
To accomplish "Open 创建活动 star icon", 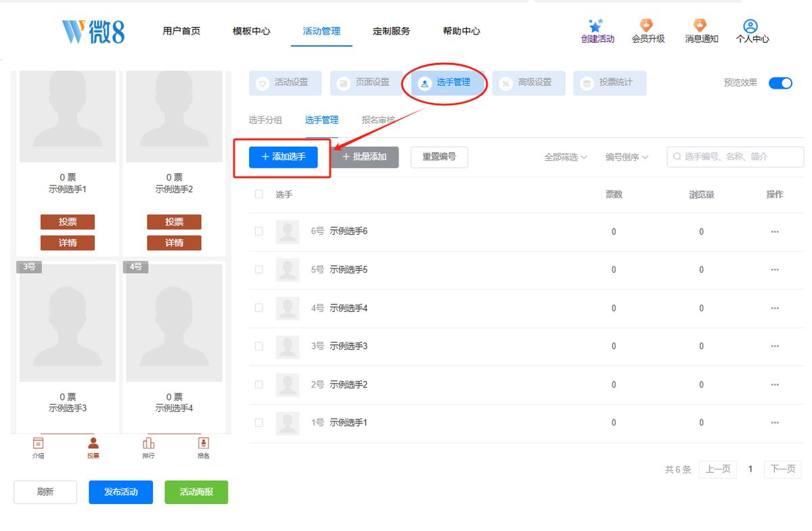I will coord(596,26).
